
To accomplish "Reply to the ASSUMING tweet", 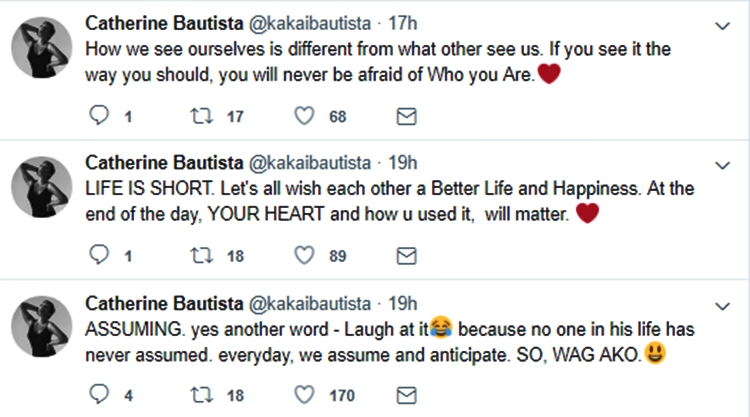I will tap(98, 395).
